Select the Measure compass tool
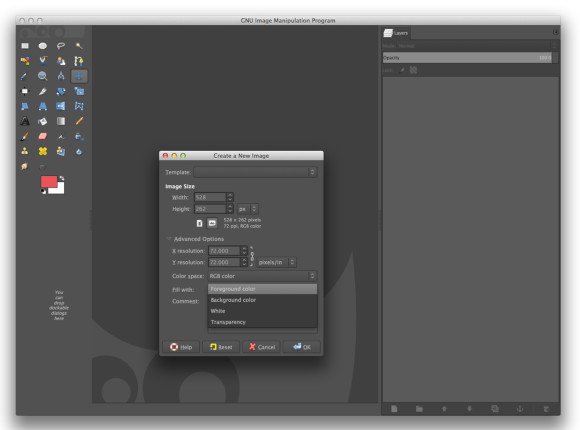Image resolution: width=580 pixels, height=430 pixels. (61, 76)
